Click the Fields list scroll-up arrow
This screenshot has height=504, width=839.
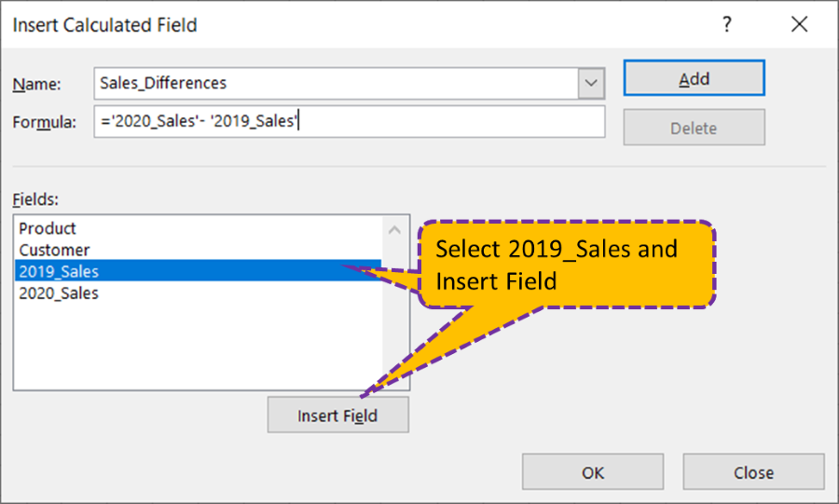pyautogui.click(x=395, y=229)
